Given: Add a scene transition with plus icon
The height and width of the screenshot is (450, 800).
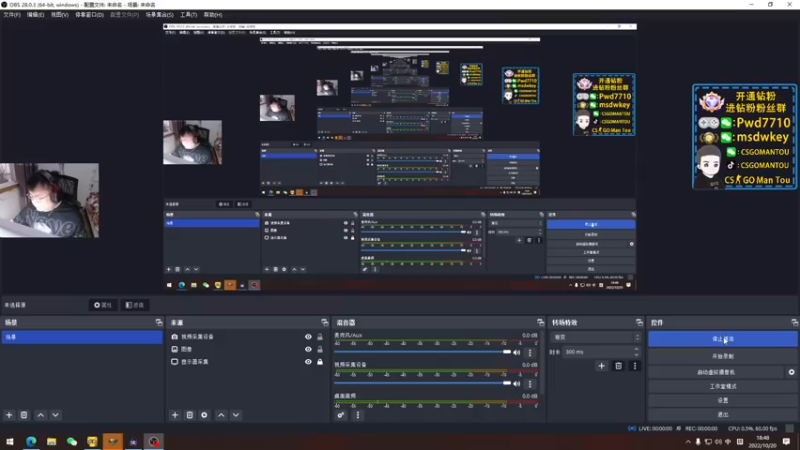Looking at the screenshot, I should point(602,366).
